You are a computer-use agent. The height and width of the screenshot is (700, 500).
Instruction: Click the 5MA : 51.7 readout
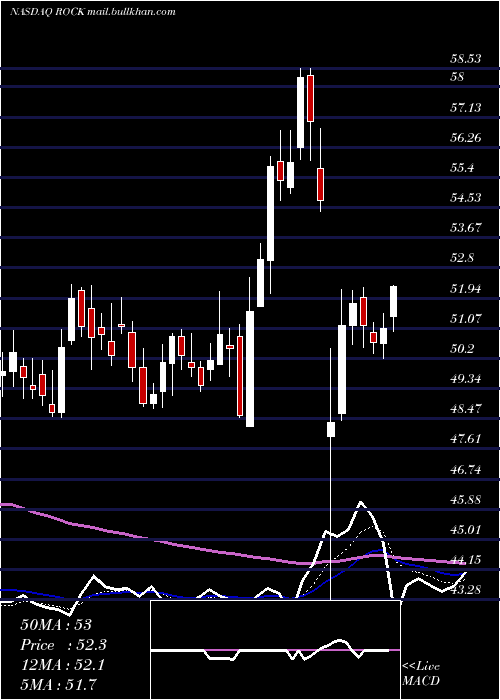coord(59,684)
